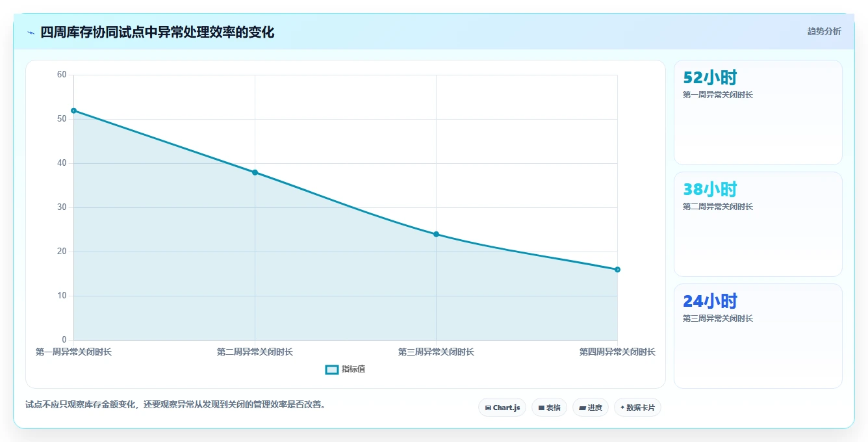
Task: Click the x-axis label 第一周异常关闭时长
Action: pyautogui.click(x=73, y=352)
